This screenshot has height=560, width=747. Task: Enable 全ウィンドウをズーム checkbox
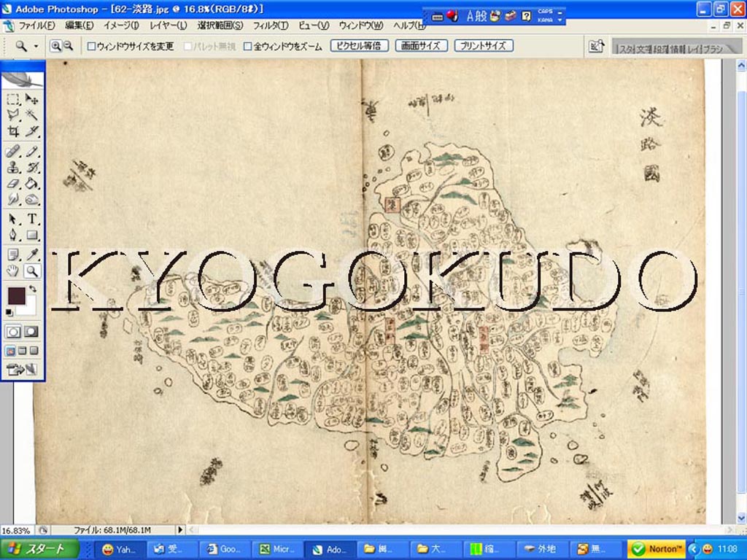(247, 47)
